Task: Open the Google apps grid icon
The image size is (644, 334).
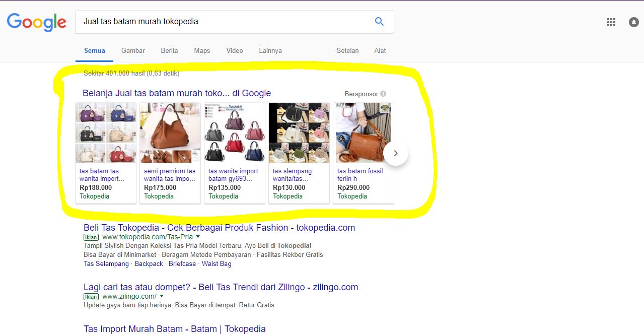Action: (x=611, y=22)
